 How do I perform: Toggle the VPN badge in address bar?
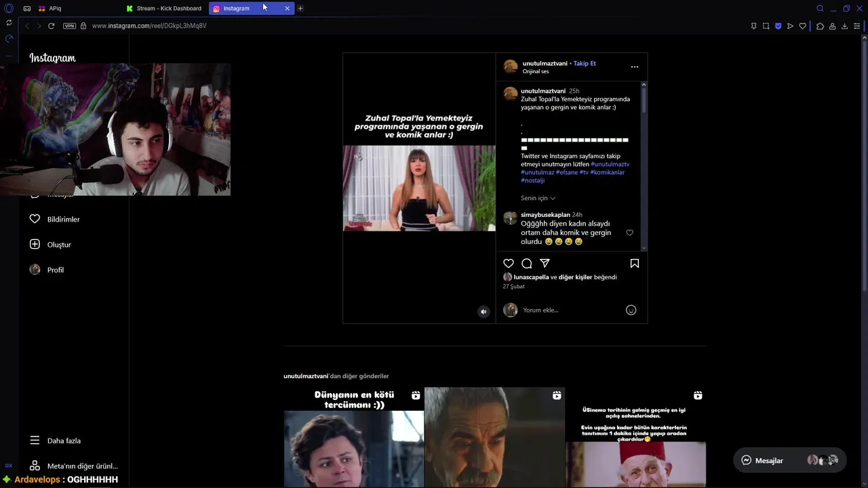tap(69, 26)
